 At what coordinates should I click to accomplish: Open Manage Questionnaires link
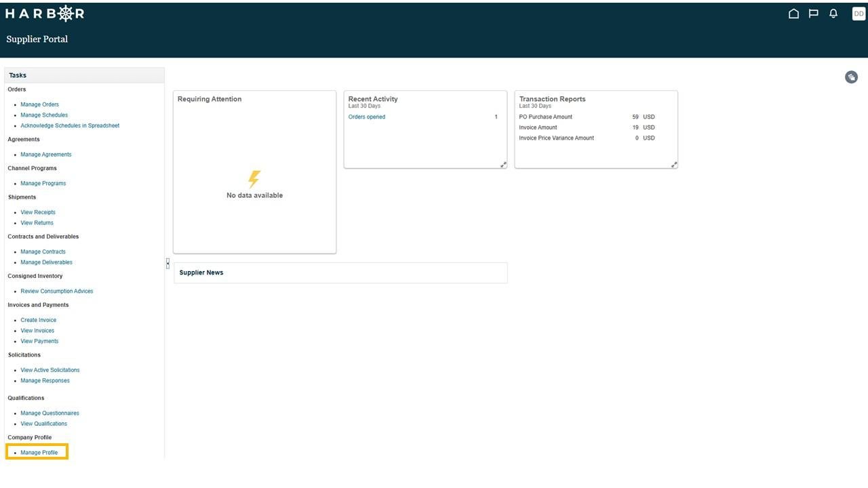50,413
